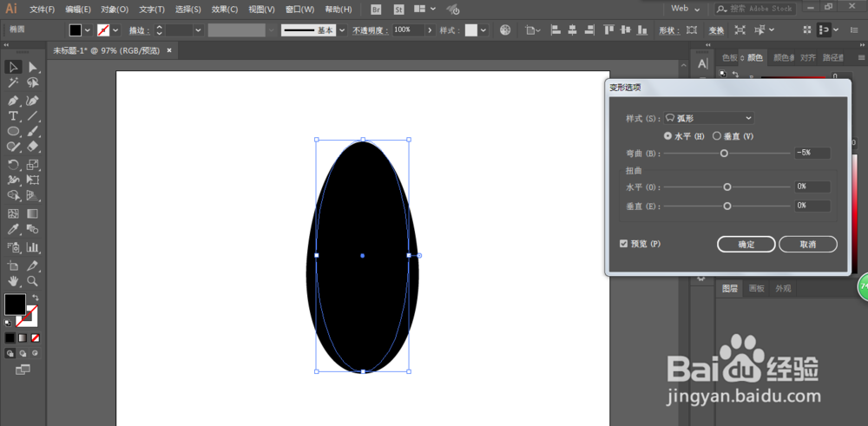Select the Blend tool
The image size is (868, 426).
pyautogui.click(x=33, y=229)
